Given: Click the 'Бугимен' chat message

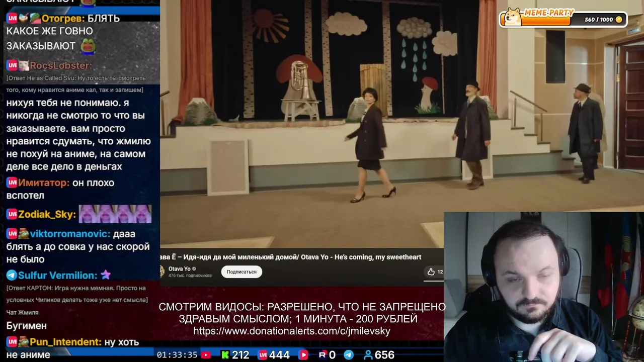Looking at the screenshot, I should tap(27, 325).
